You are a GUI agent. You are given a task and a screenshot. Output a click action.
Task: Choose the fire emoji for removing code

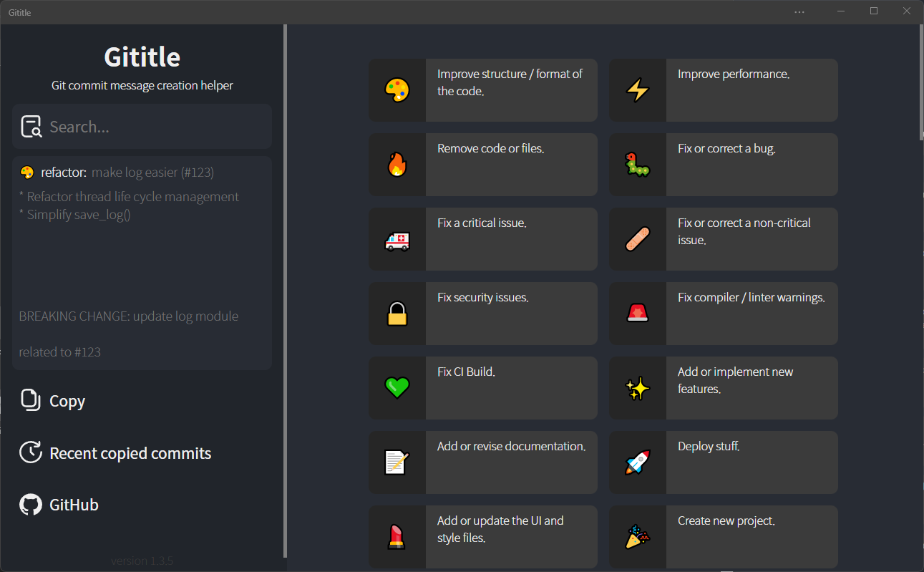[x=397, y=165]
